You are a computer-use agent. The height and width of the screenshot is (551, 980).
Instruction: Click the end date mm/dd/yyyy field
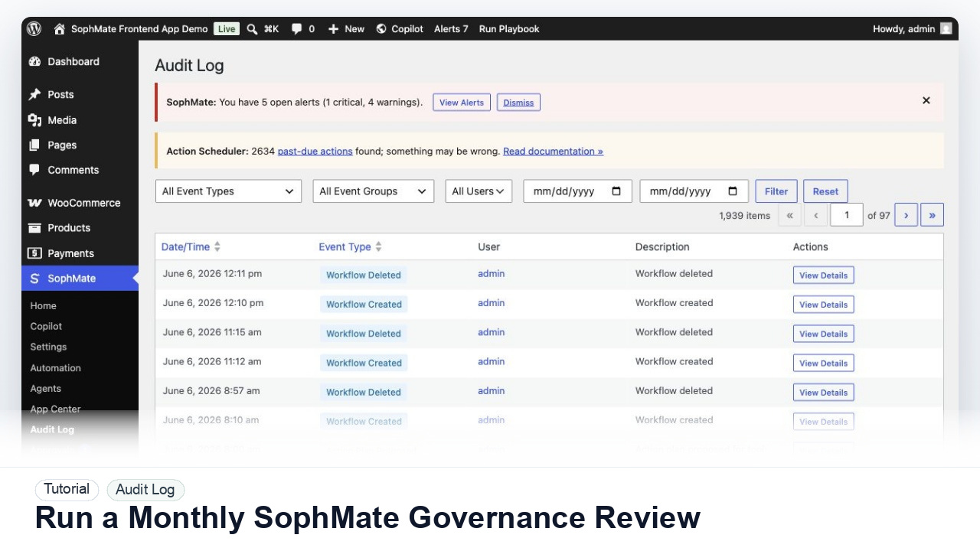click(694, 191)
